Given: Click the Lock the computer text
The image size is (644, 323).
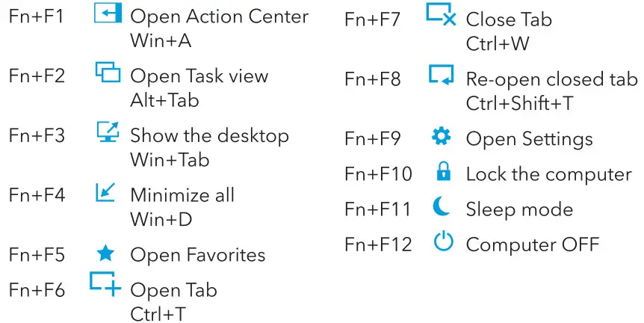Looking at the screenshot, I should (548, 174).
